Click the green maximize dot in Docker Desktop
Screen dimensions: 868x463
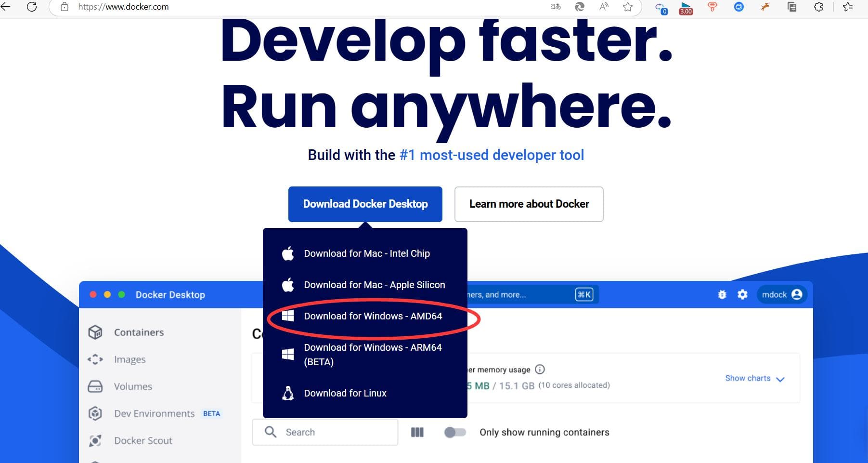click(122, 294)
